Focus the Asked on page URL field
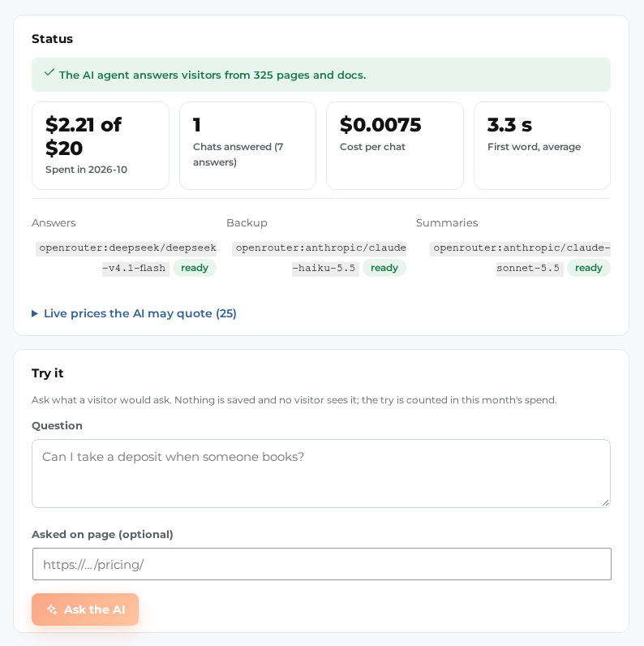The width and height of the screenshot is (644, 646). point(322,564)
